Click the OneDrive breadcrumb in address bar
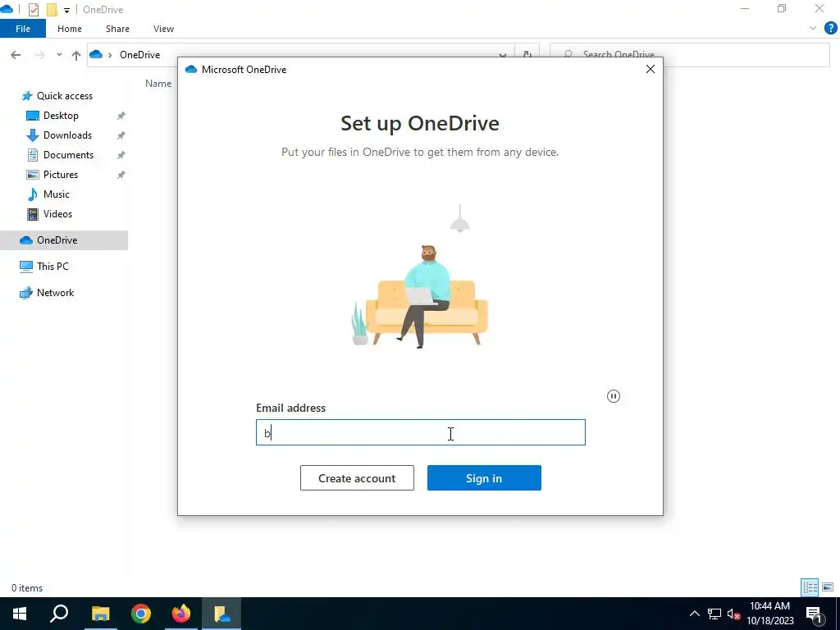Image resolution: width=840 pixels, height=630 pixels. tap(139, 55)
